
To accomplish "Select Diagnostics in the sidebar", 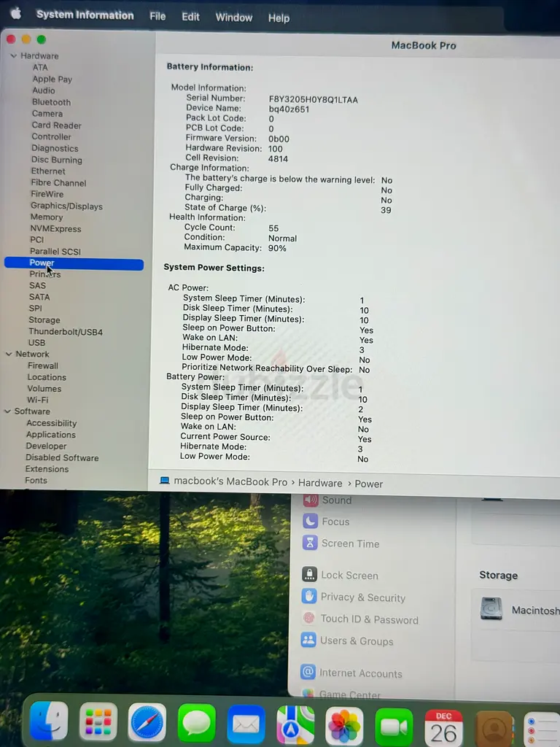I will (55, 148).
